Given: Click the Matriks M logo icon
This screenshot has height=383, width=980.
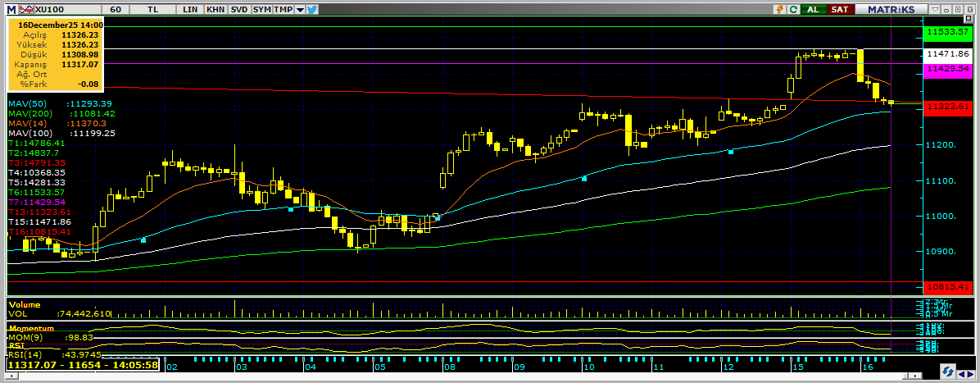Looking at the screenshot, I should (9, 9).
